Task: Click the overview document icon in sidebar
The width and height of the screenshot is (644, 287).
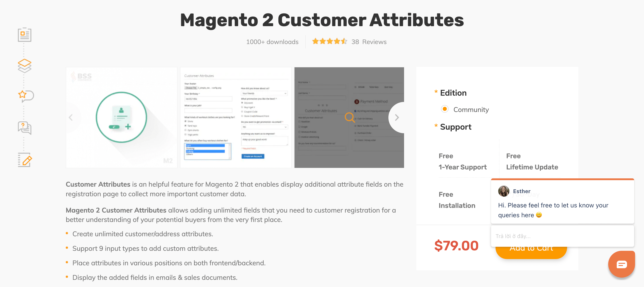Action: [x=25, y=35]
